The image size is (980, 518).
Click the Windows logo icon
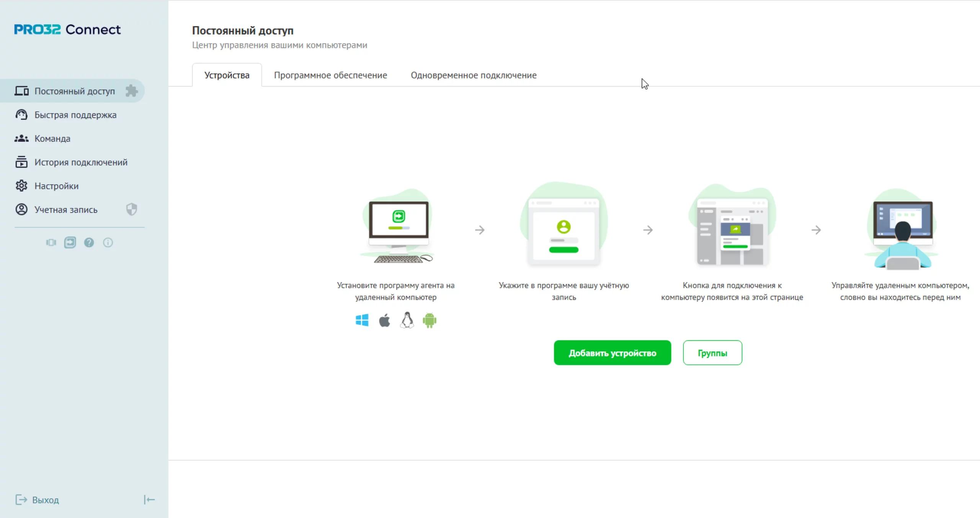coord(362,320)
